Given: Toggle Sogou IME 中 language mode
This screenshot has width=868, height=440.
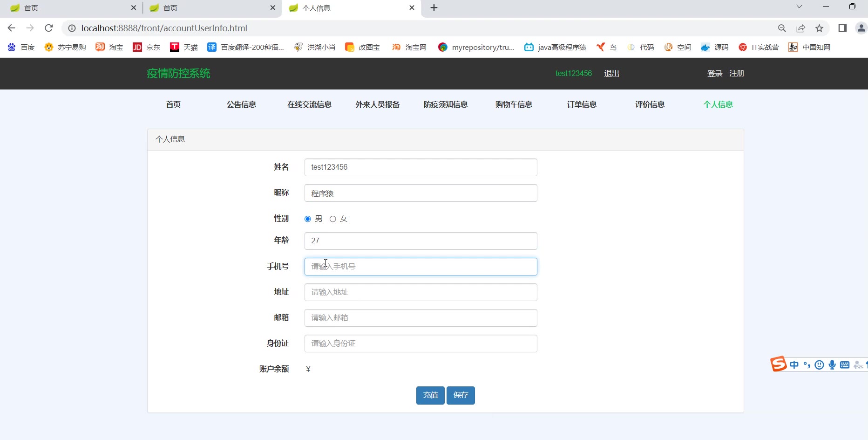Looking at the screenshot, I should [x=794, y=365].
